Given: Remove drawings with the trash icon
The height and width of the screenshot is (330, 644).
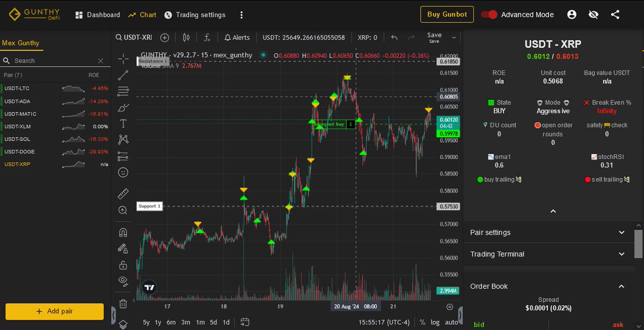Looking at the screenshot, I should coord(123,304).
